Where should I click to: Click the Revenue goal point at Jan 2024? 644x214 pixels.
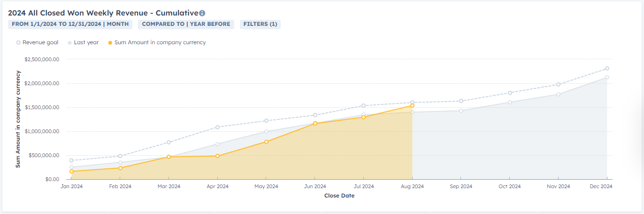(71, 160)
